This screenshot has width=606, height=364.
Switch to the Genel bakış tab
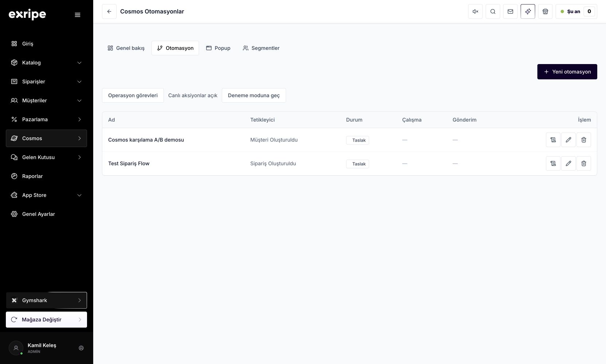click(x=126, y=48)
